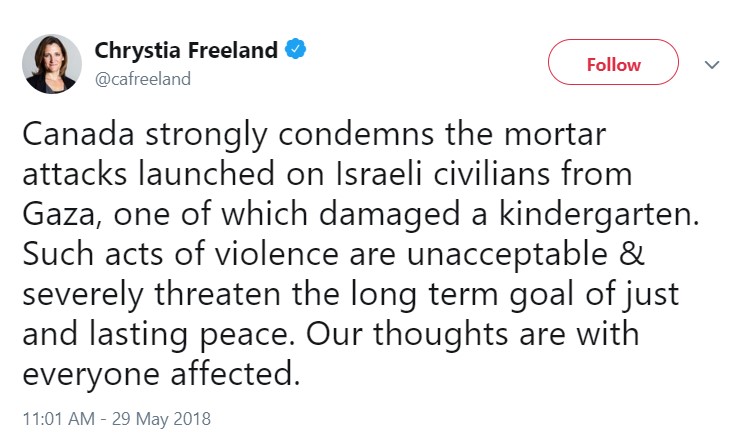
Task: Open the Chrystia Freeland display name link
Action: click(x=186, y=50)
